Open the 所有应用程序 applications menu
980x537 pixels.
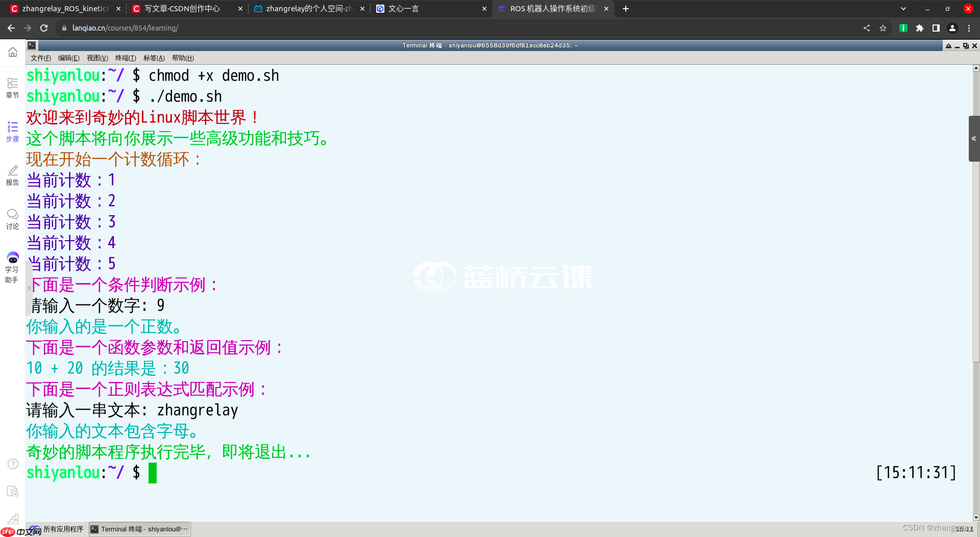(x=57, y=529)
